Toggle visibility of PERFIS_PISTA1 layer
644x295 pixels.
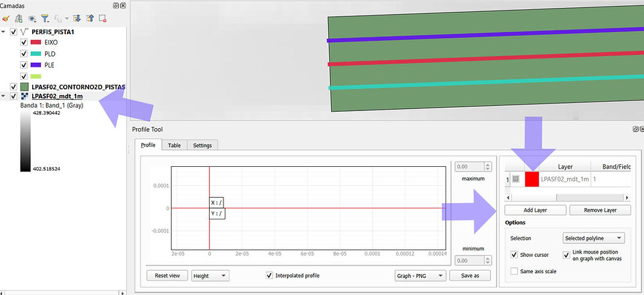(14, 32)
